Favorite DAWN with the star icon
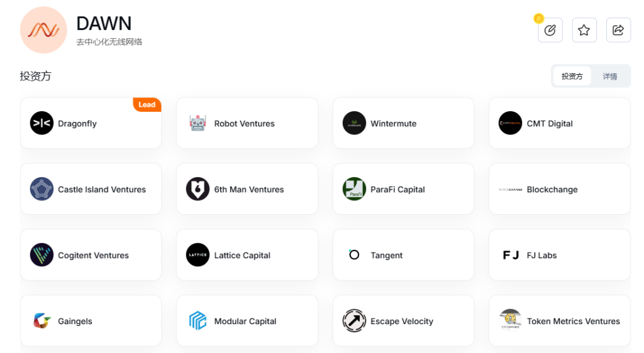644x353 pixels. click(x=584, y=30)
